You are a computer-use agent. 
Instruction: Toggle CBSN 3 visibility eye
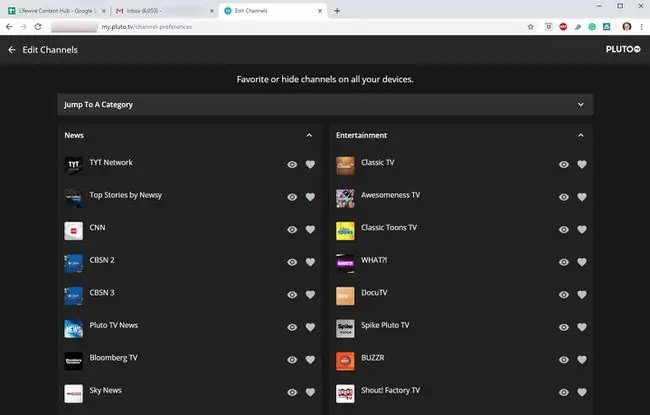(x=292, y=295)
